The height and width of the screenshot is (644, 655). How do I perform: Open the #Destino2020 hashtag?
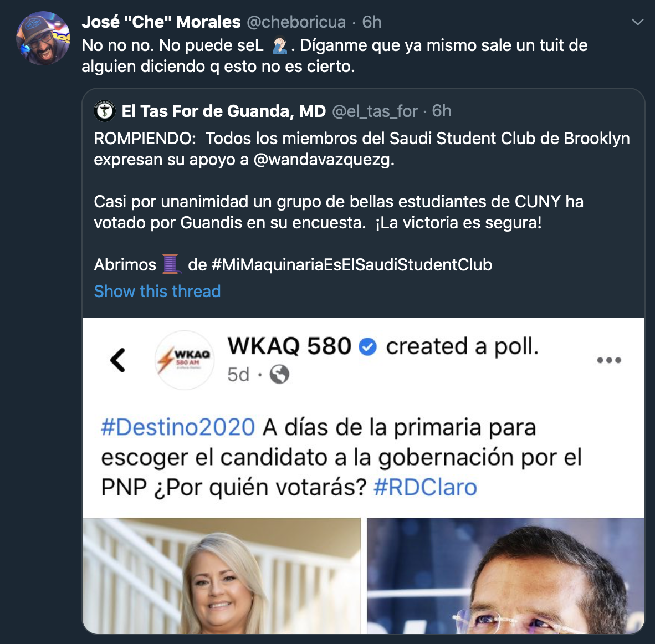pos(178,427)
